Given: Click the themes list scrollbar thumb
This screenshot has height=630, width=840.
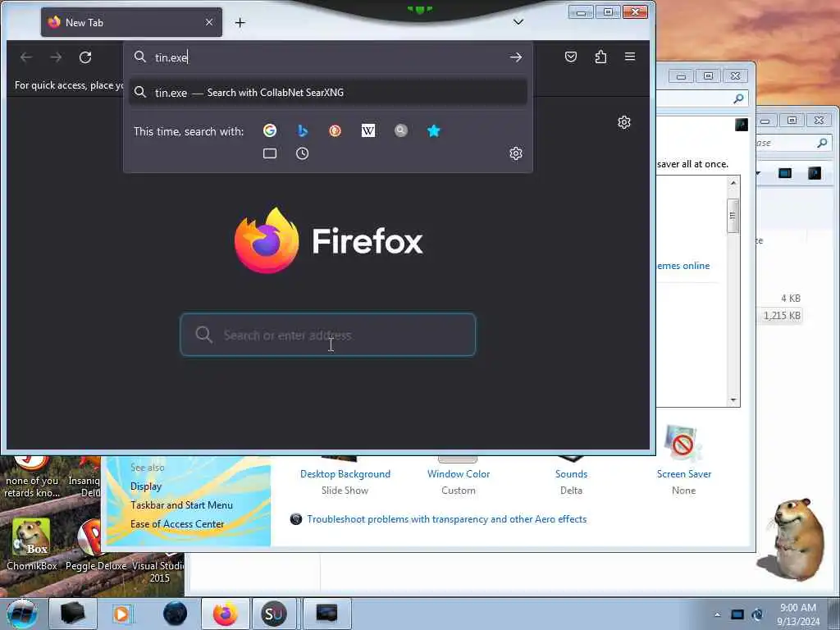Looking at the screenshot, I should pos(733,216).
